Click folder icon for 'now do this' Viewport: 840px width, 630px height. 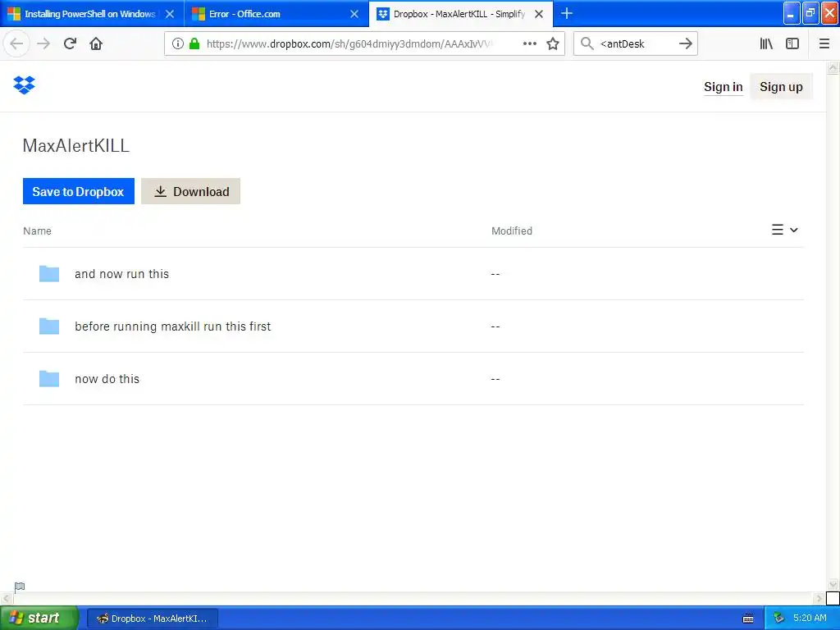(48, 379)
